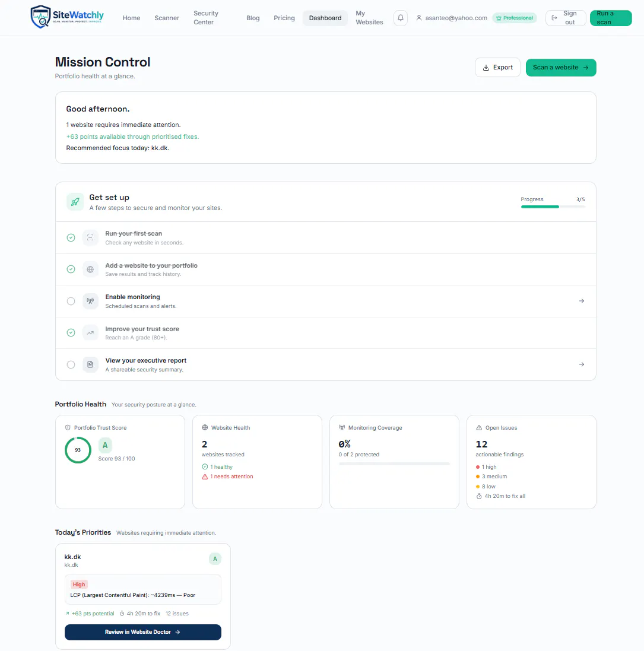Image resolution: width=644 pixels, height=651 pixels.
Task: Click the globe icon on Website Health card
Action: pyautogui.click(x=205, y=428)
